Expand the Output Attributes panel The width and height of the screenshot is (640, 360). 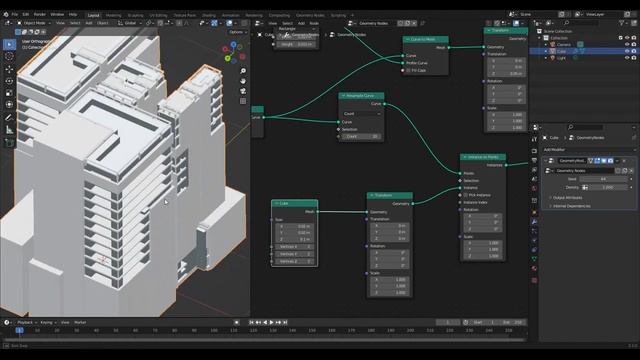(567, 198)
